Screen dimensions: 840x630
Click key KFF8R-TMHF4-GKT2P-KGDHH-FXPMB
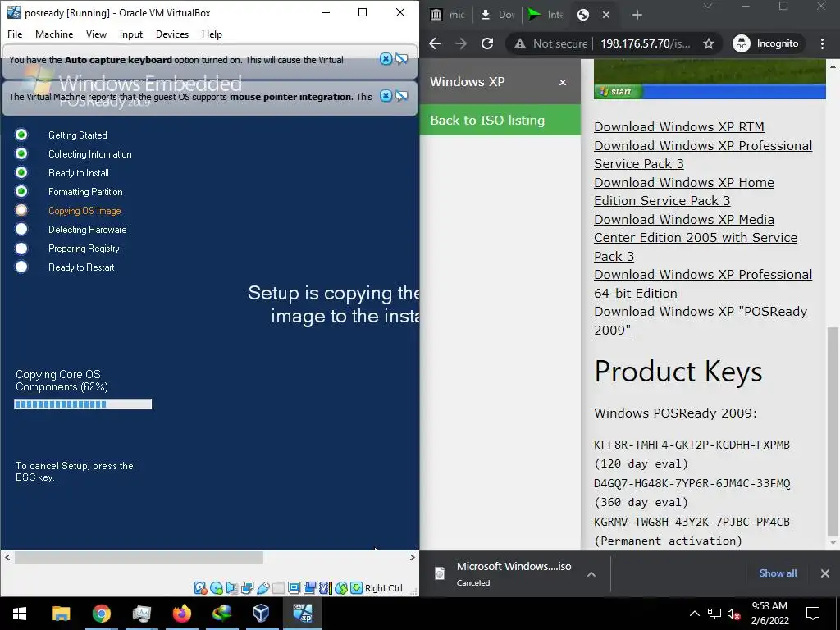692,445
